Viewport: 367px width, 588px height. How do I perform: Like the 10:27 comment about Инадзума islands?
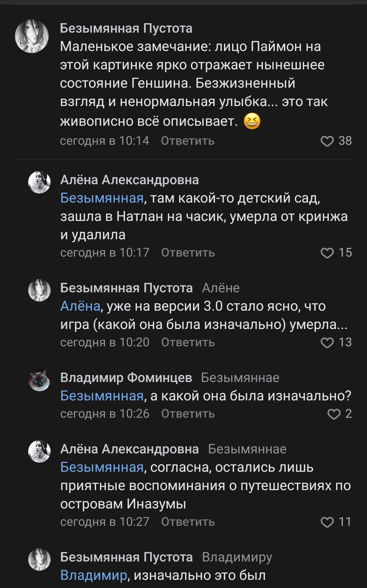pyautogui.click(x=327, y=522)
